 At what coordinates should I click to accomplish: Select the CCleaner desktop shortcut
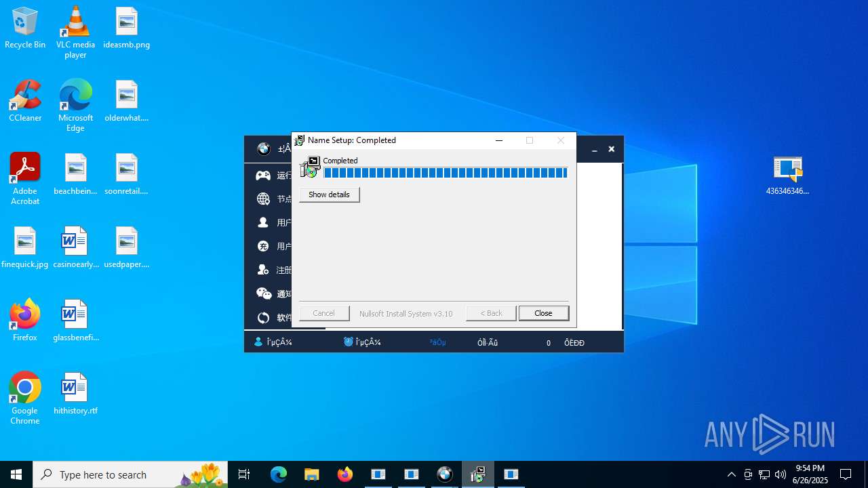click(25, 102)
